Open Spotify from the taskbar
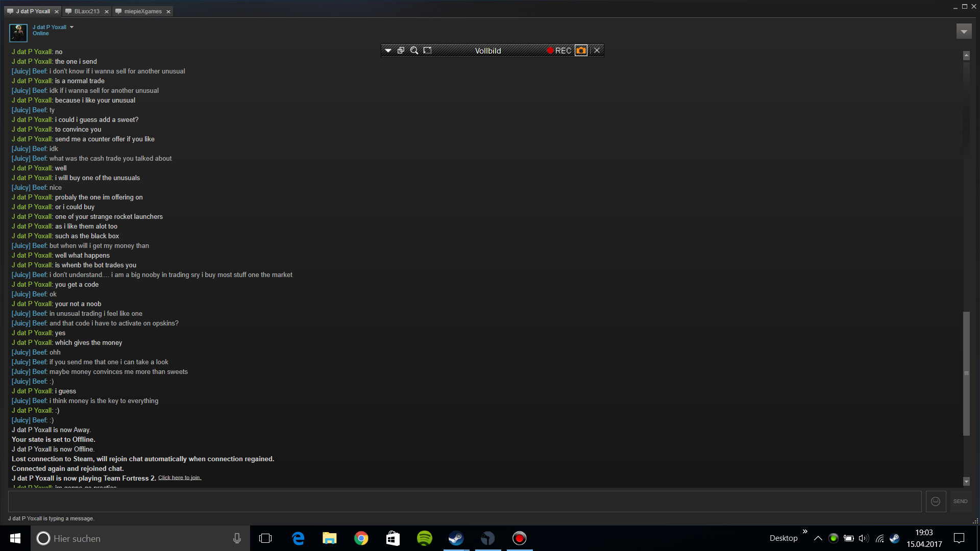The image size is (980, 551). [425, 538]
